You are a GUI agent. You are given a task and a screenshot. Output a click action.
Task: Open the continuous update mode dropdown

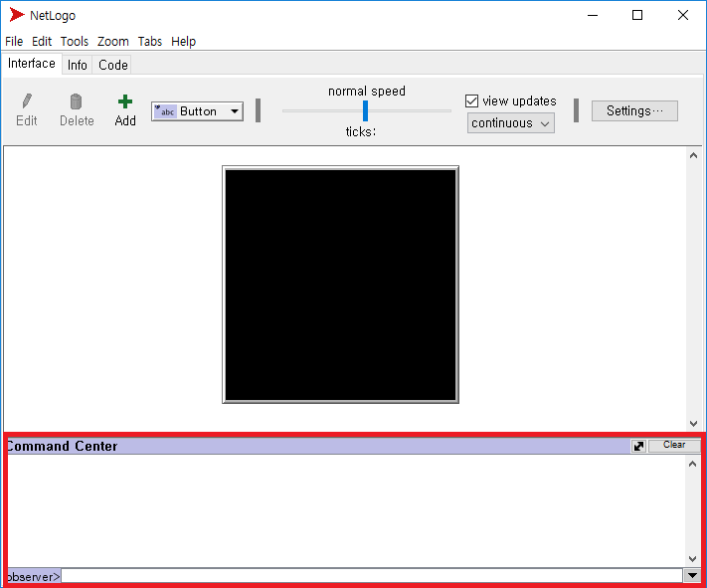click(510, 123)
